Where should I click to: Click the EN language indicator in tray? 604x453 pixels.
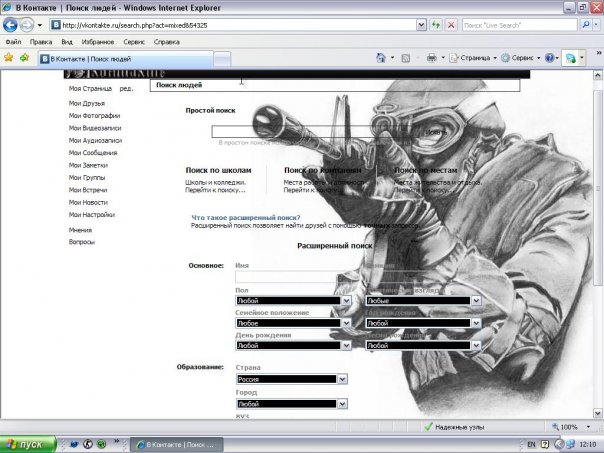click(531, 445)
